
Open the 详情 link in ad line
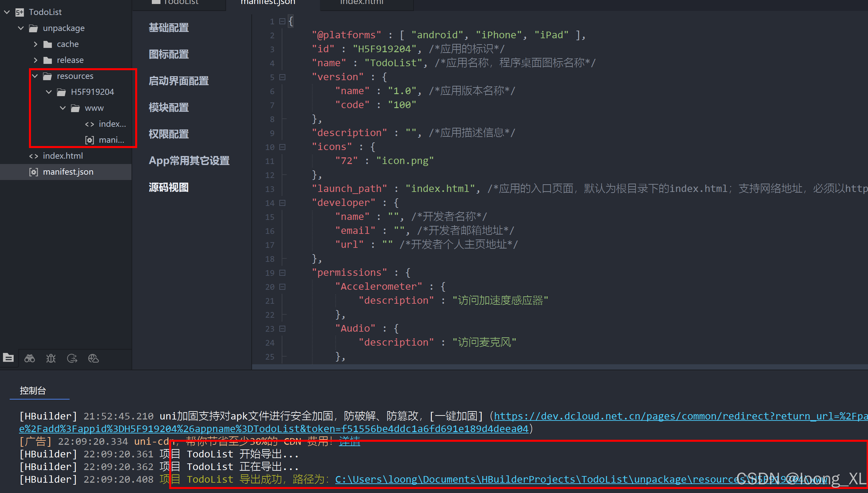click(349, 441)
